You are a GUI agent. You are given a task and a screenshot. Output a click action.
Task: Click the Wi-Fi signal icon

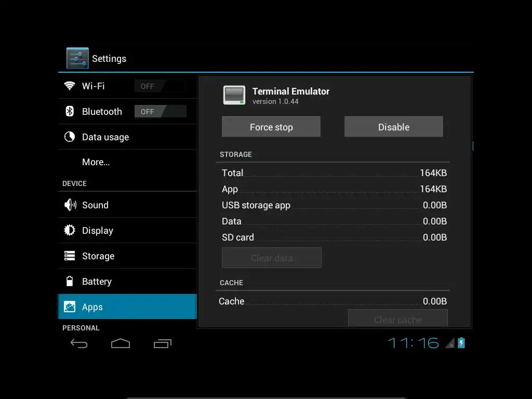[x=70, y=86]
